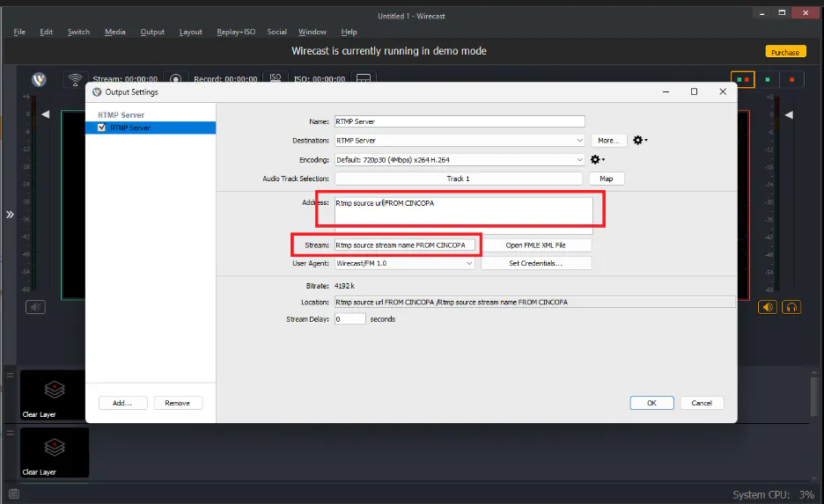
Task: Open the Social menu
Action: (x=277, y=32)
